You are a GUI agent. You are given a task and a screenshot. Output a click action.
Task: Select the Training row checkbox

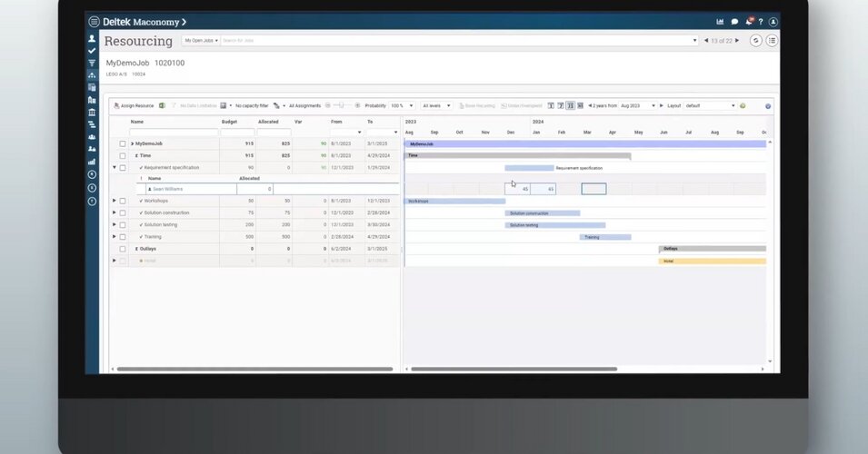(x=123, y=236)
